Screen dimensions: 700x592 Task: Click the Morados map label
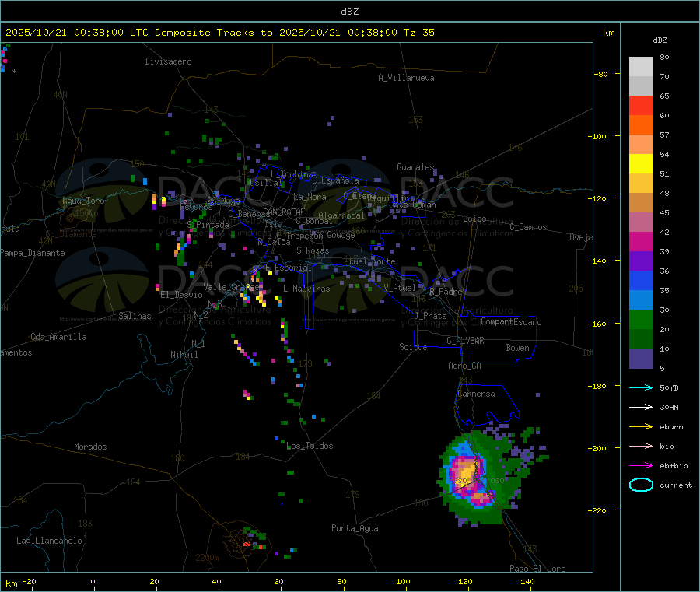90,447
